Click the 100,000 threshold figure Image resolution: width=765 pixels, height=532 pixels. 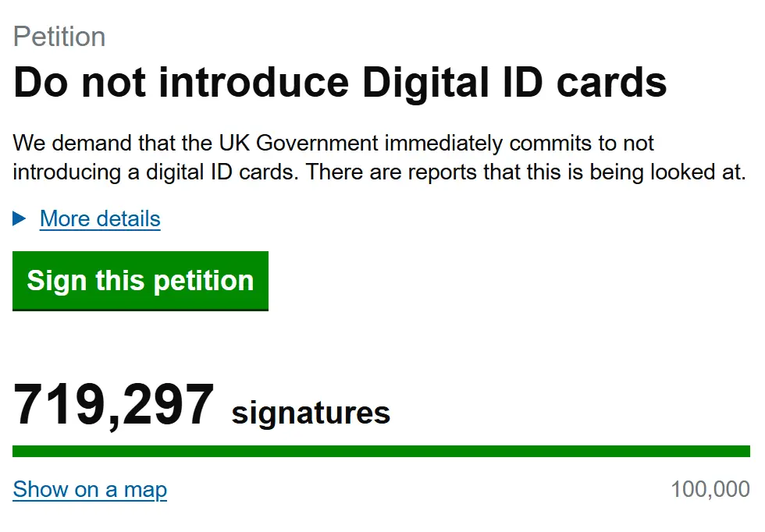click(x=710, y=488)
